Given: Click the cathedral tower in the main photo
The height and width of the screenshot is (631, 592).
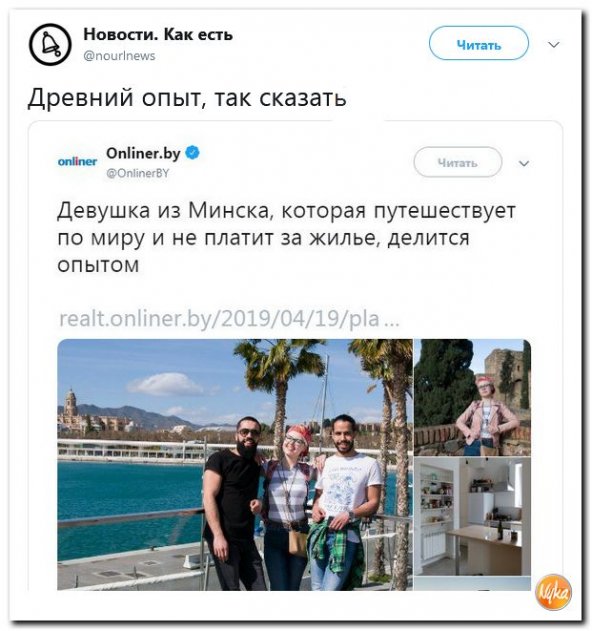Looking at the screenshot, I should coord(70,402).
